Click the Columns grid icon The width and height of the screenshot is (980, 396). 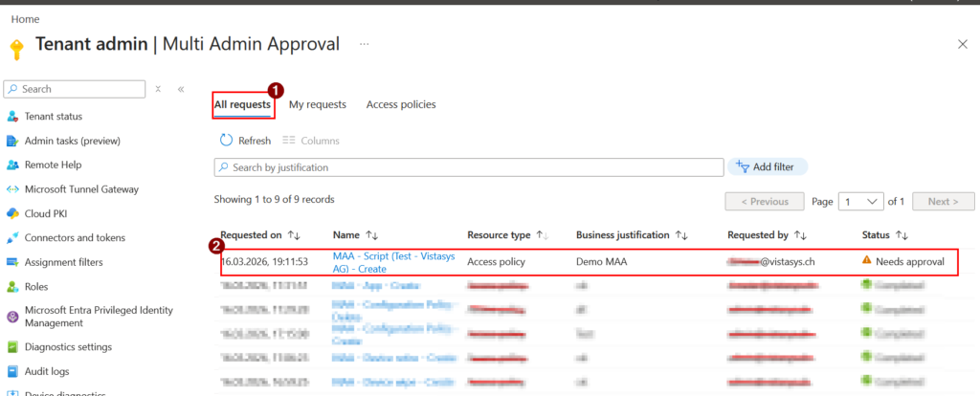click(289, 141)
